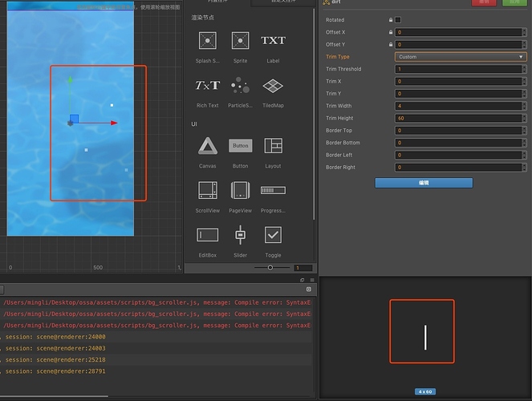The image size is (532, 401).
Task: Choose the ProgressBar UI node icon
Action: (x=273, y=190)
